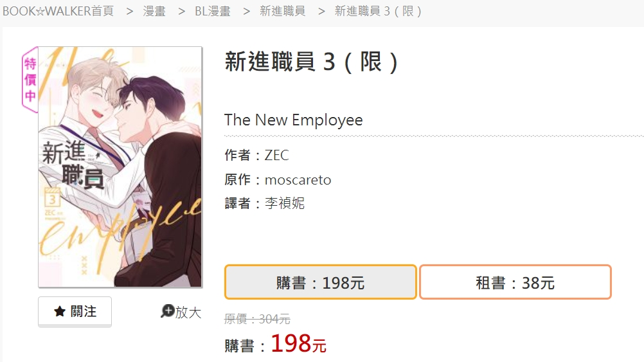644x362 pixels.
Task: Open the 漫畫 breadcrumb category
Action: tap(154, 11)
